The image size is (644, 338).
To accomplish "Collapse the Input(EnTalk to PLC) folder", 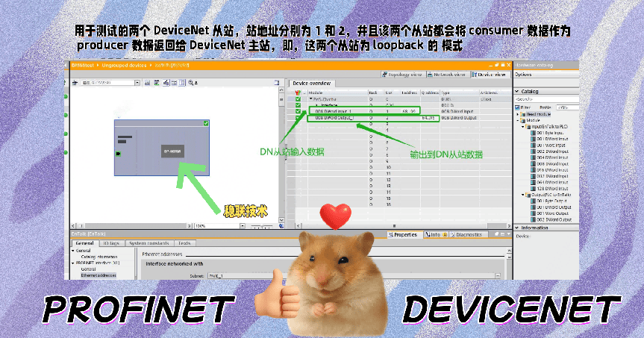I will point(523,127).
